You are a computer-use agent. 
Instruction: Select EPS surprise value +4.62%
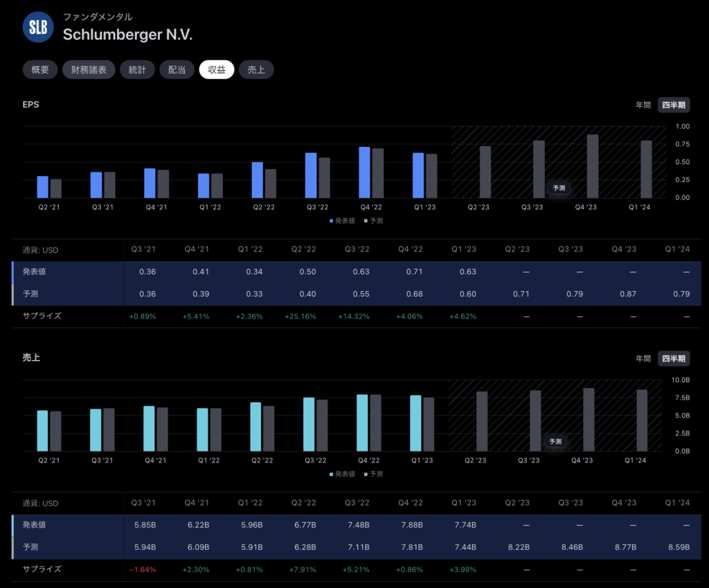463,317
